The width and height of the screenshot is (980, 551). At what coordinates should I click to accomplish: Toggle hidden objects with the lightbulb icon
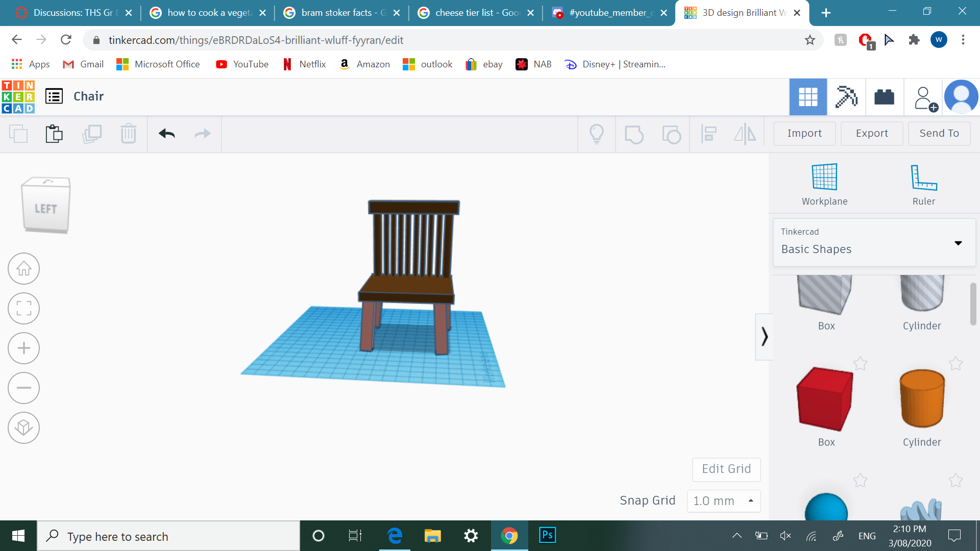pos(597,134)
